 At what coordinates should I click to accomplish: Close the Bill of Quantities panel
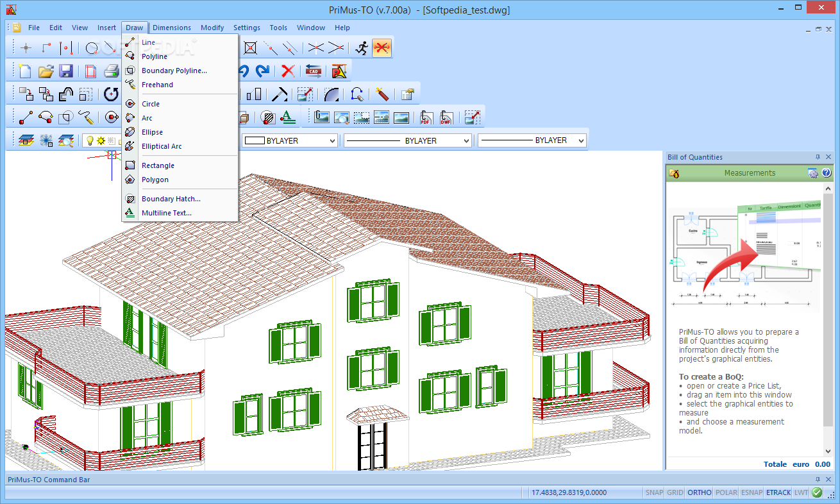click(828, 157)
